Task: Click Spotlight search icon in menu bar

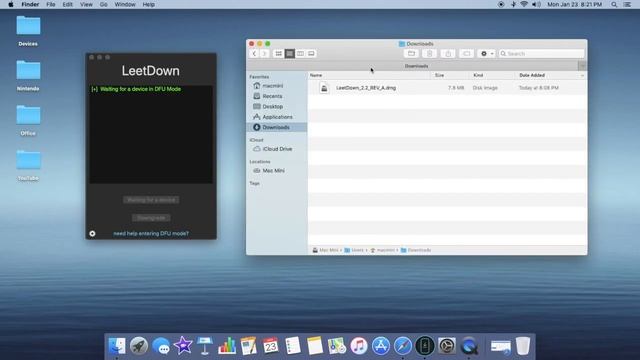Action: [x=614, y=4]
